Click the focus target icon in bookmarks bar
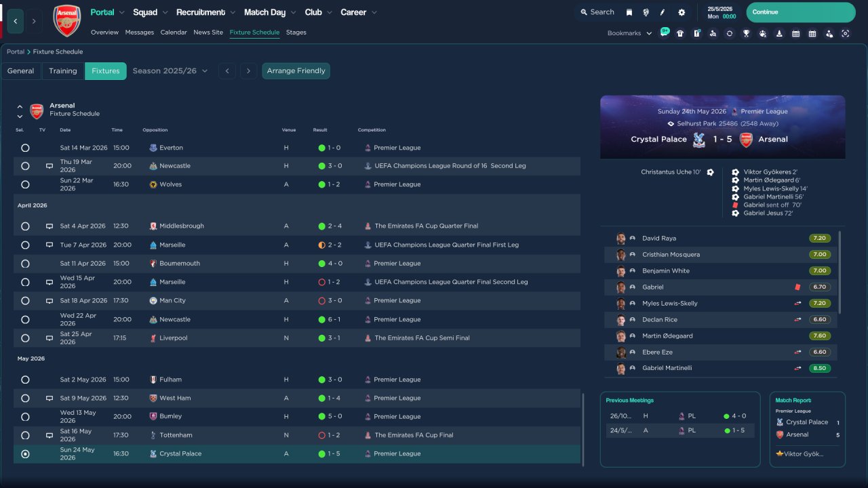868x488 pixels. 845,33
